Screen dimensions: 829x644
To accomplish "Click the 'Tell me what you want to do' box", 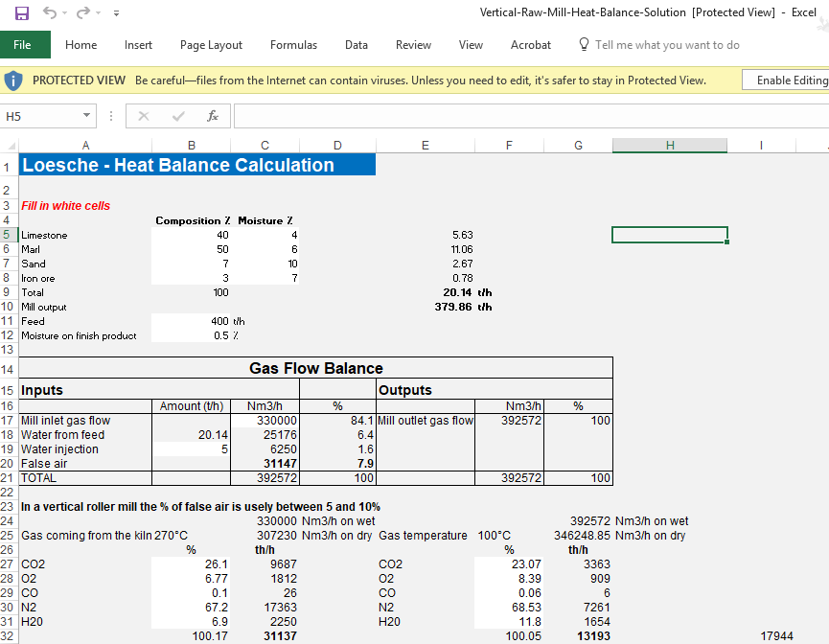I will coord(667,45).
